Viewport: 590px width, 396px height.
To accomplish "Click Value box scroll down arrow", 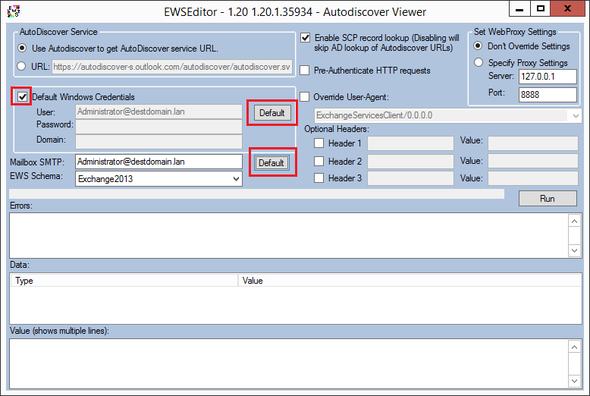I will tap(575, 381).
